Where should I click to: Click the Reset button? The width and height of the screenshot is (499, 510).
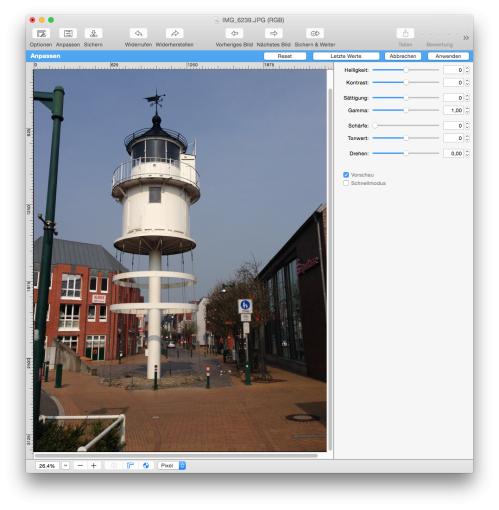(285, 56)
